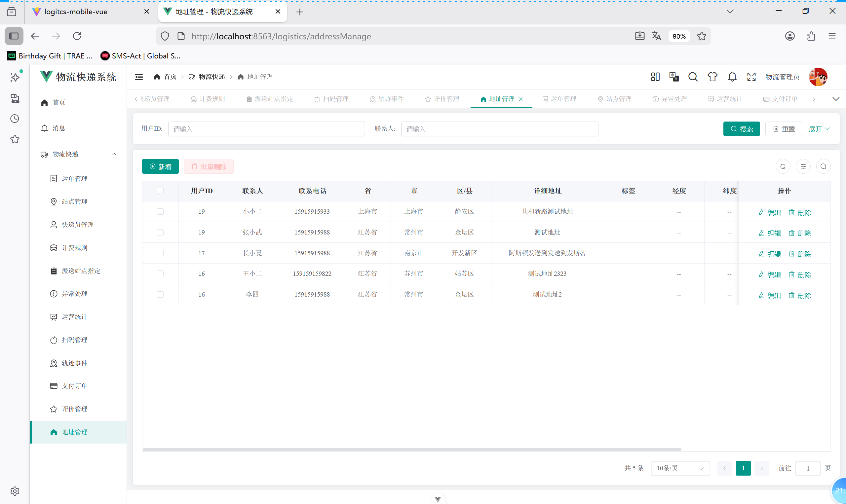Check the select-all checkbox in table header

(x=160, y=191)
